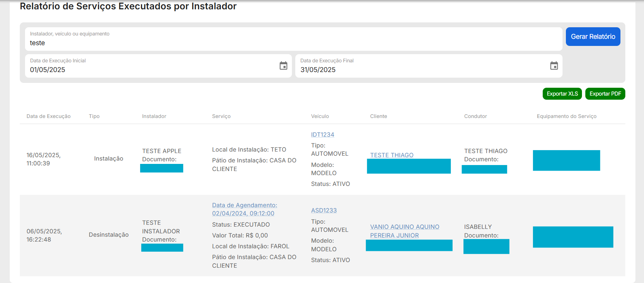Image resolution: width=644 pixels, height=283 pixels.
Task: Select the Data de Execução Final field
Action: pyautogui.click(x=429, y=66)
